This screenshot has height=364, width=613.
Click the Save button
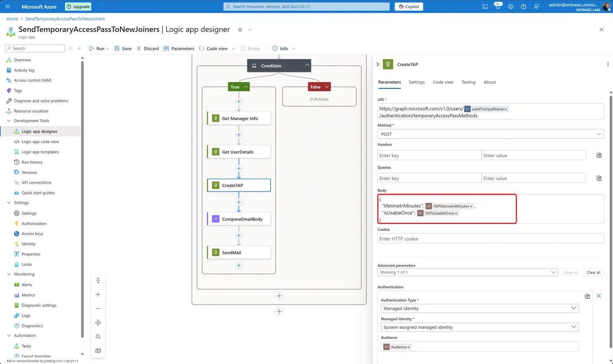(x=123, y=49)
